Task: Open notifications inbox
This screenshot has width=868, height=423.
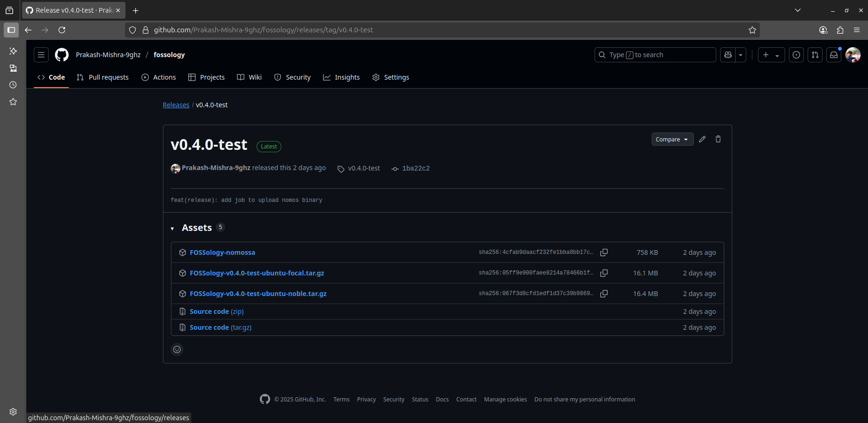Action: [x=834, y=55]
